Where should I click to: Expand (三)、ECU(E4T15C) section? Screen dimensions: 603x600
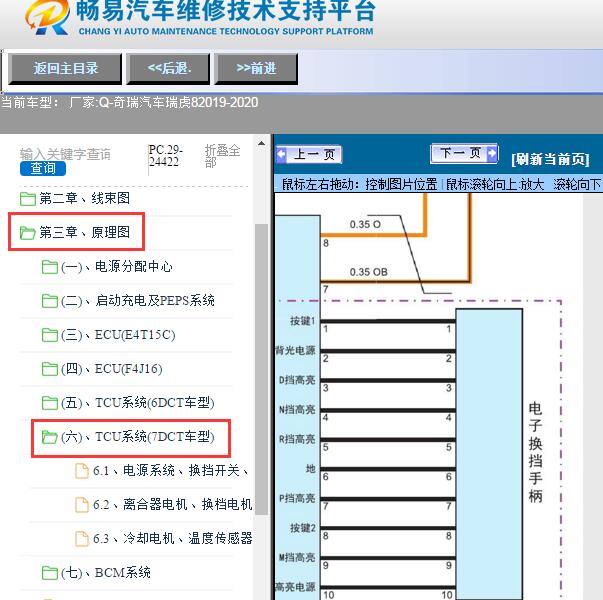click(x=118, y=335)
